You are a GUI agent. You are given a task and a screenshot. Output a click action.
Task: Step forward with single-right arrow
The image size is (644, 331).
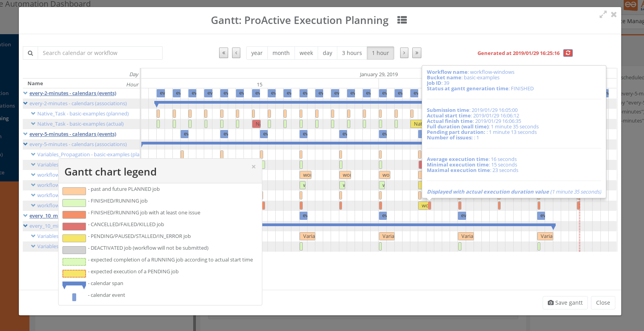pos(404,53)
